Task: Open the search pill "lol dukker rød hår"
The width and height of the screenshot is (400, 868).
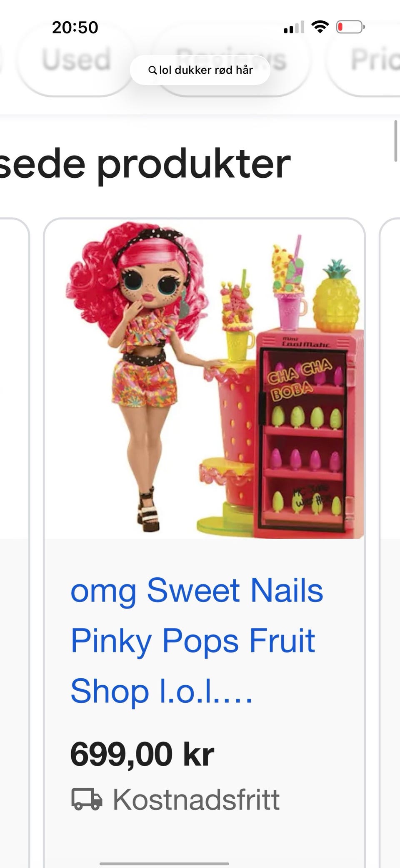Action: 200,70
